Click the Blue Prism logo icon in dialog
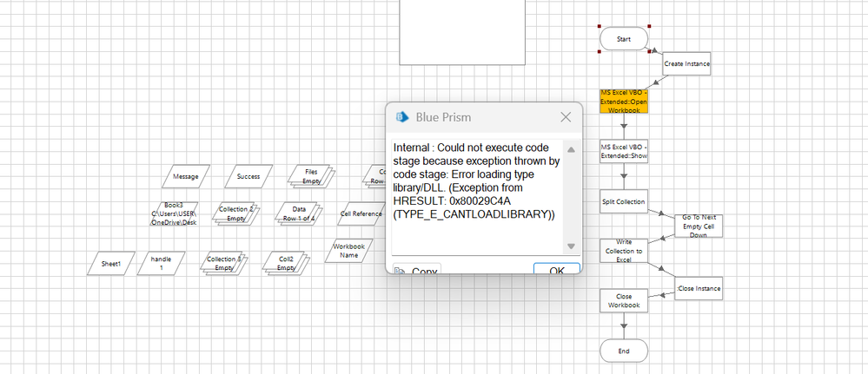868x374 pixels. 402,117
